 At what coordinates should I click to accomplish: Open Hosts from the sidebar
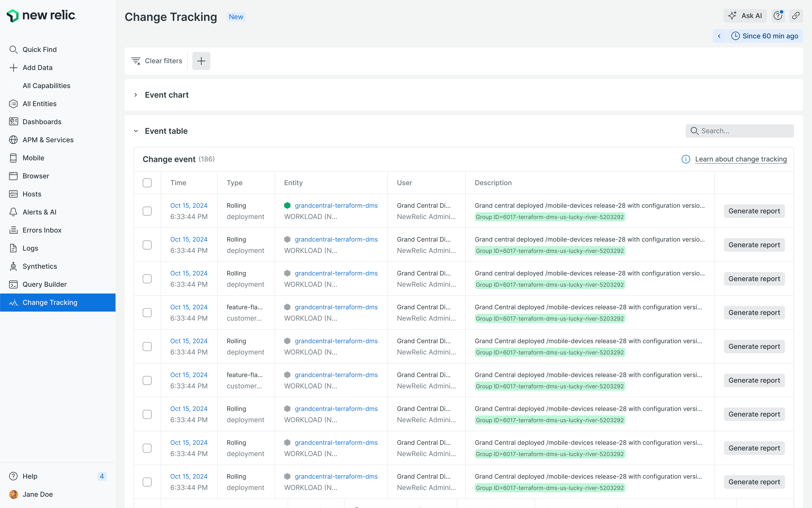pos(32,194)
